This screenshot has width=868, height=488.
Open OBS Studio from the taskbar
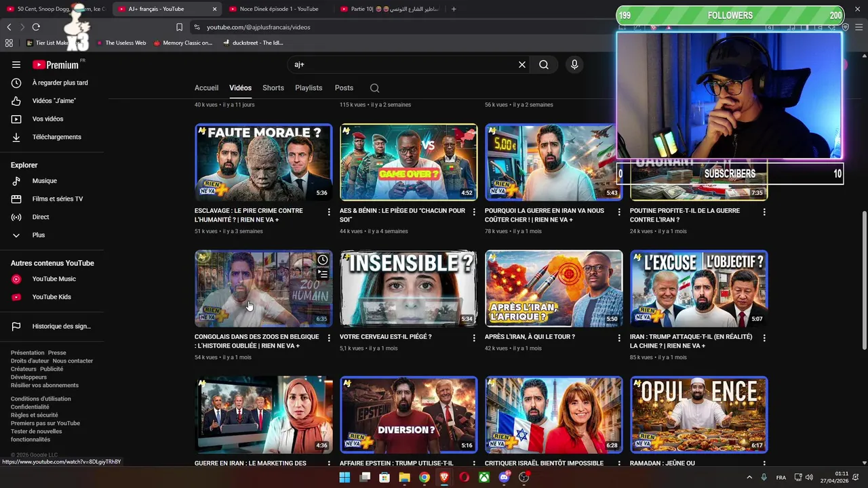524,477
